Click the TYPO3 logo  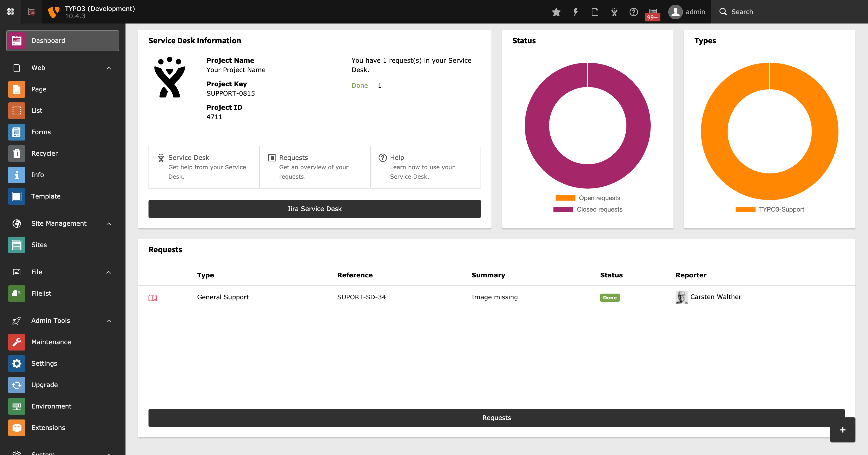click(54, 12)
